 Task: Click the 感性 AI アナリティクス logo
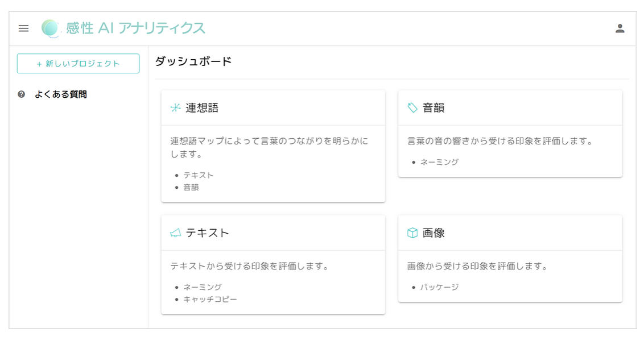[x=123, y=28]
